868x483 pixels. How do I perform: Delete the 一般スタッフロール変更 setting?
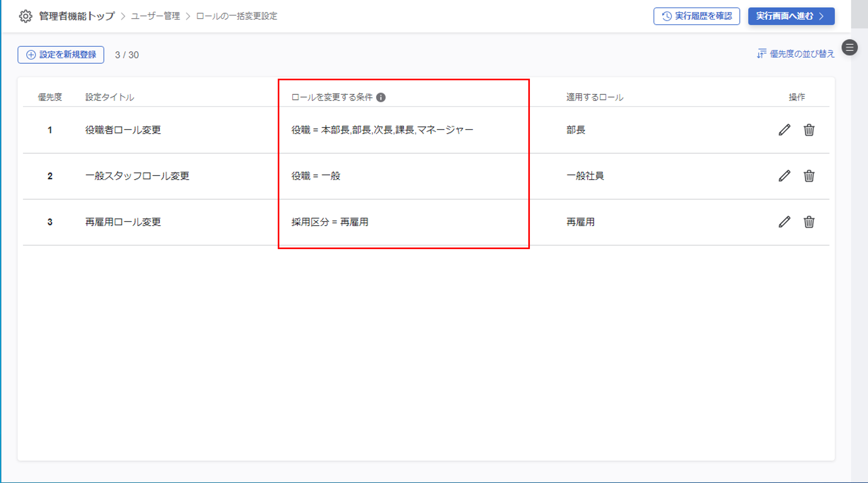(809, 176)
